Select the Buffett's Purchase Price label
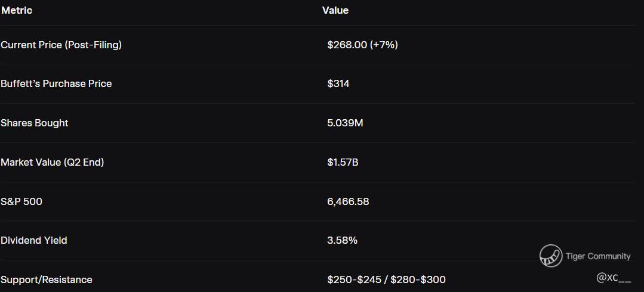 [56, 83]
